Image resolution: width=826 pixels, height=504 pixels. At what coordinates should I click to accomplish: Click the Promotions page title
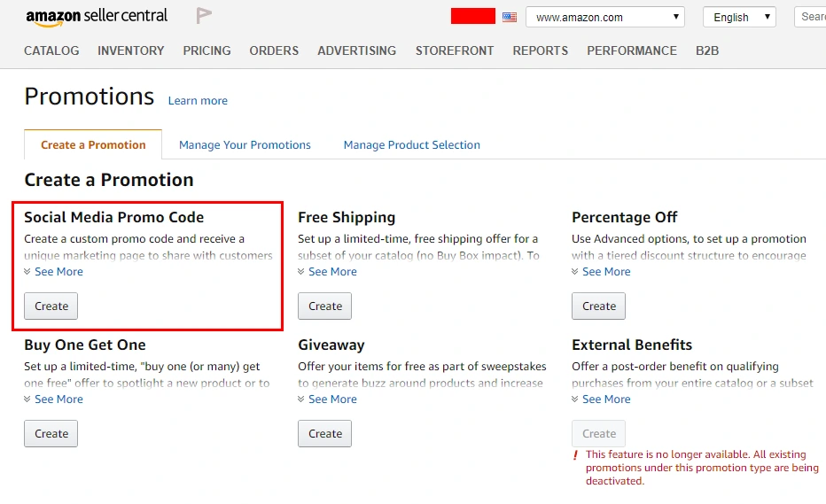coord(89,97)
